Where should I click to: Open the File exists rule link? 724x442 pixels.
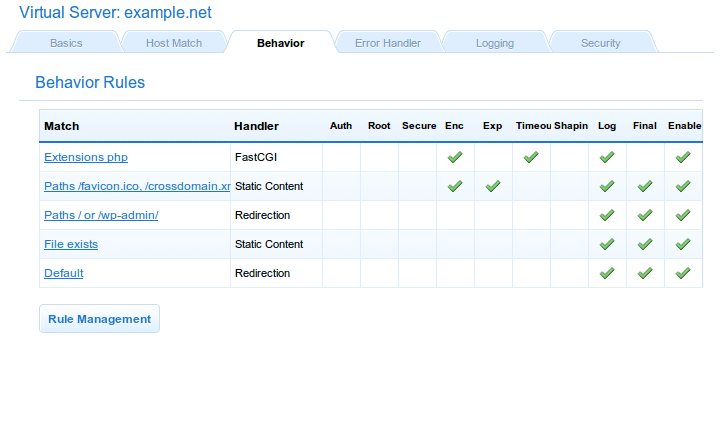pos(71,244)
